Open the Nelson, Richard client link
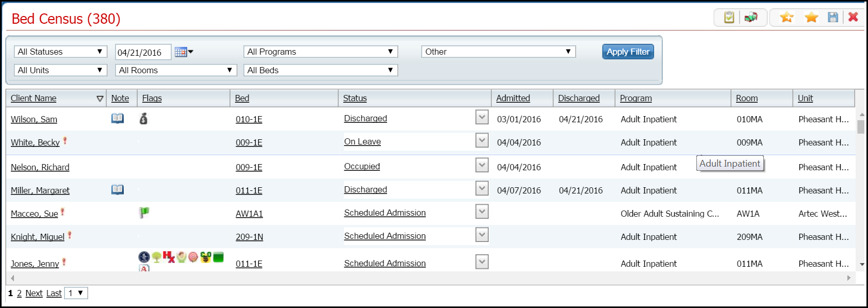This screenshot has height=308, width=868. pos(40,167)
